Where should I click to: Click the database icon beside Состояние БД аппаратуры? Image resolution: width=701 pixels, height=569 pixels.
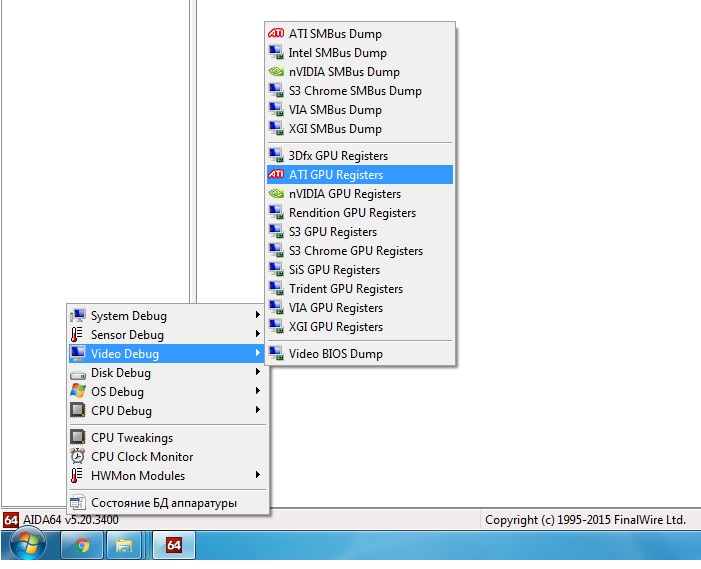pos(78,502)
